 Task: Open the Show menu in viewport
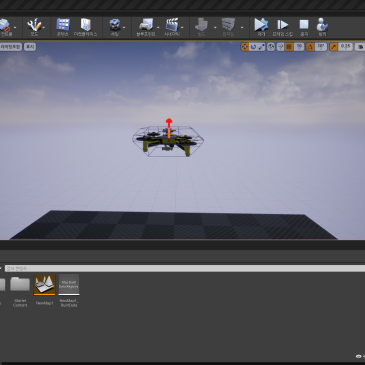[30, 47]
